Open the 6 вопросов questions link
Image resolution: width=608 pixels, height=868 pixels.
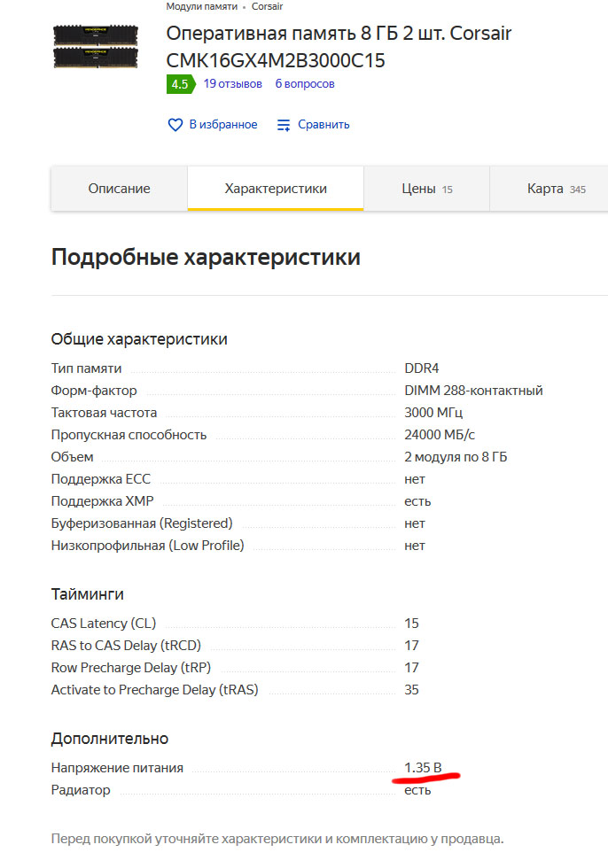305,83
